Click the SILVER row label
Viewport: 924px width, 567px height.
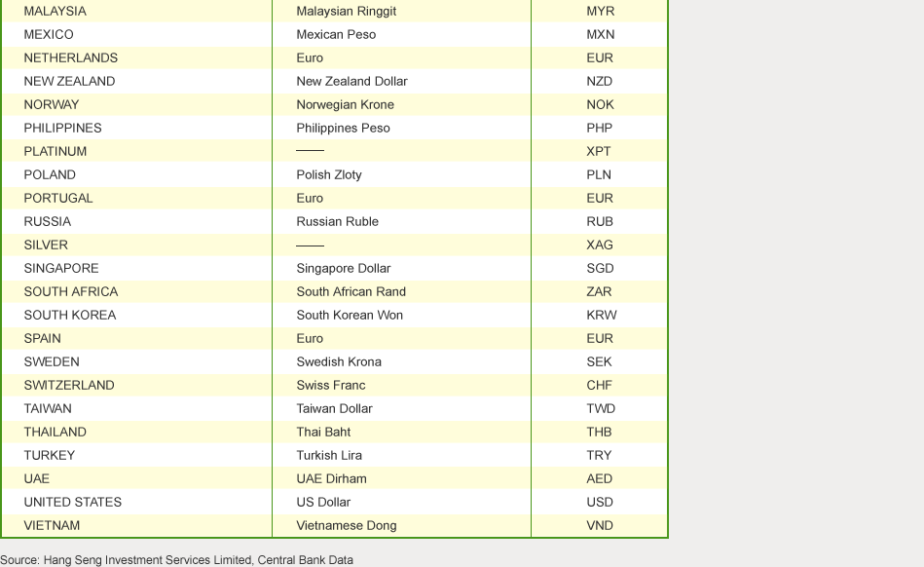pyautogui.click(x=46, y=245)
